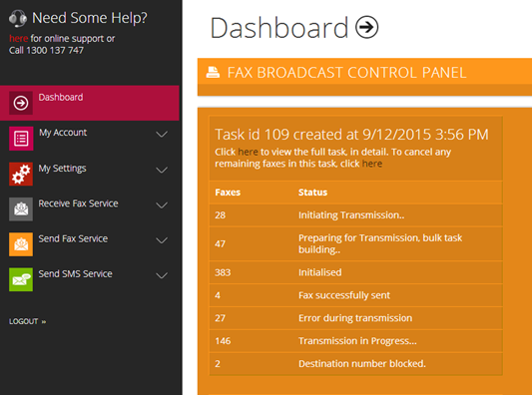The image size is (532, 395).
Task: Click the FAX BROADCAST CONTROL PANEL title
Action: [x=346, y=73]
